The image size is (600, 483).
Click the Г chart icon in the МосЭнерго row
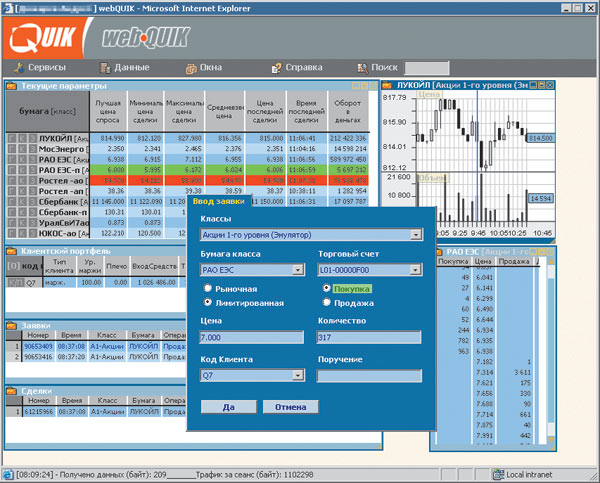coord(12,149)
